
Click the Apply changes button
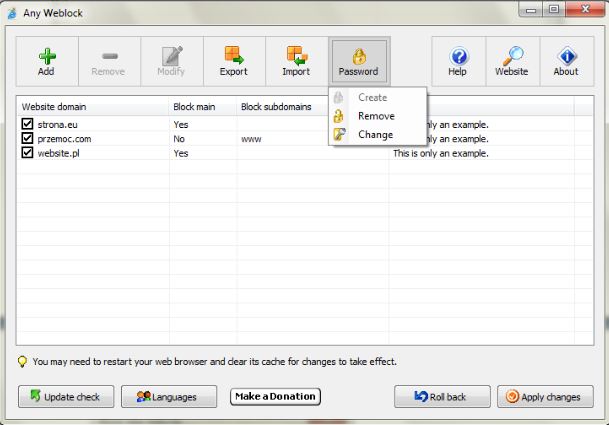[x=545, y=397]
